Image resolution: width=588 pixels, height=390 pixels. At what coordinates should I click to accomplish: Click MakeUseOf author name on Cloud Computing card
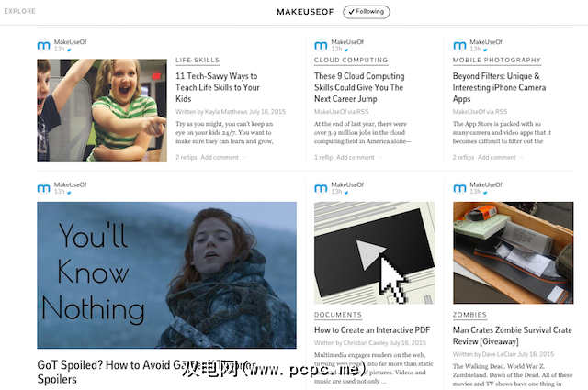pyautogui.click(x=347, y=42)
